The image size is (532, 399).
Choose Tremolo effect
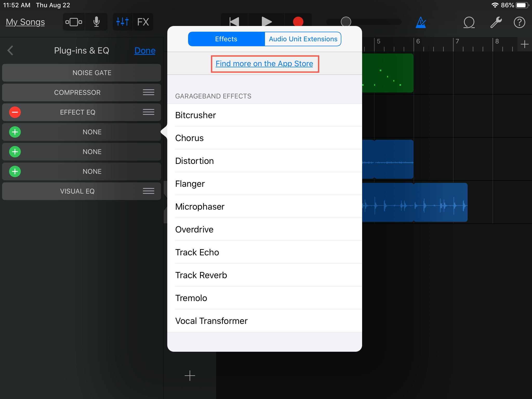click(x=265, y=298)
